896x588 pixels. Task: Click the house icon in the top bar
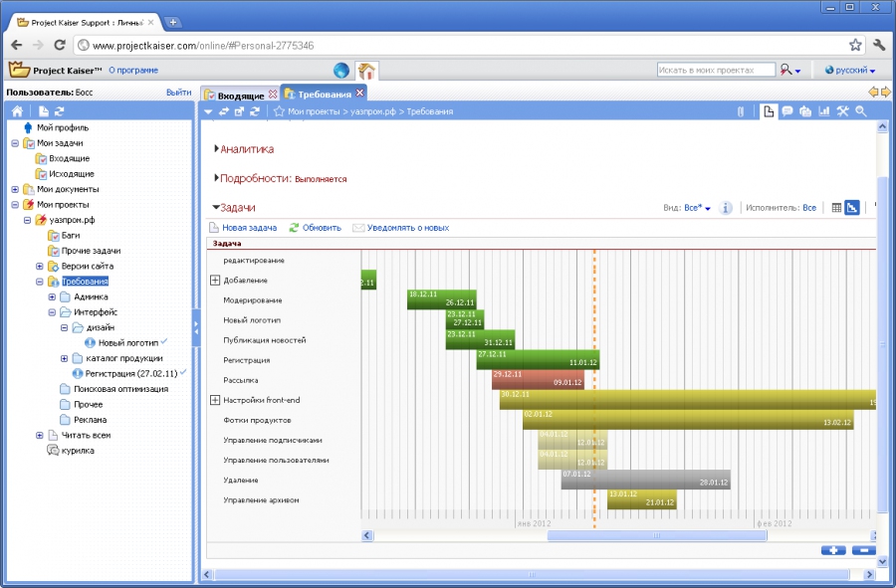366,71
